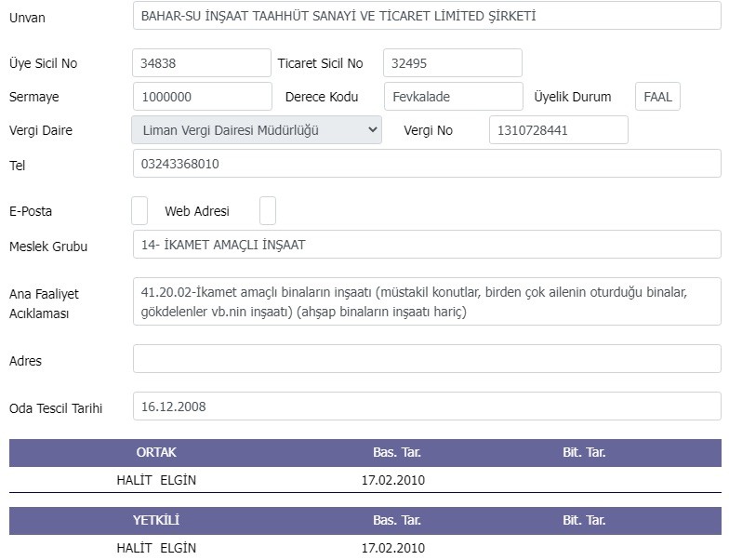
Task: Select the Üyelik Durum FAAL field
Action: (658, 97)
